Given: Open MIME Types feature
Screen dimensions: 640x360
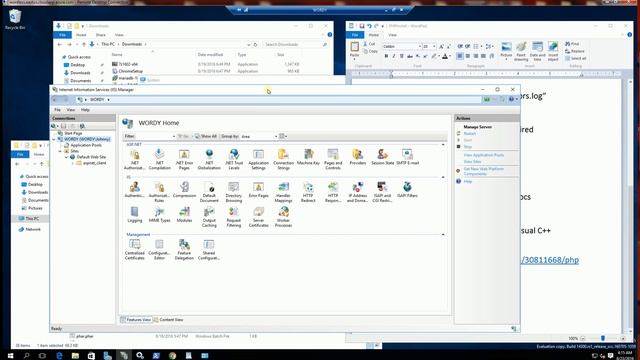Looking at the screenshot, I should point(160,215).
